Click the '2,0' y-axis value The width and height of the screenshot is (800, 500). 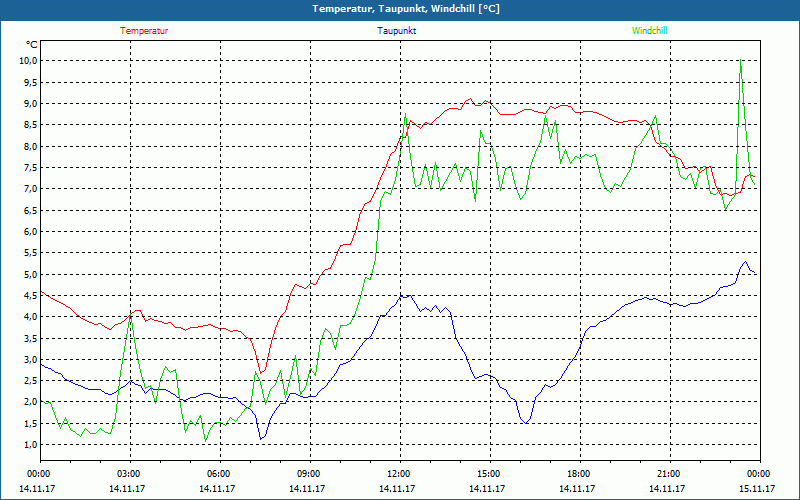pyautogui.click(x=31, y=402)
